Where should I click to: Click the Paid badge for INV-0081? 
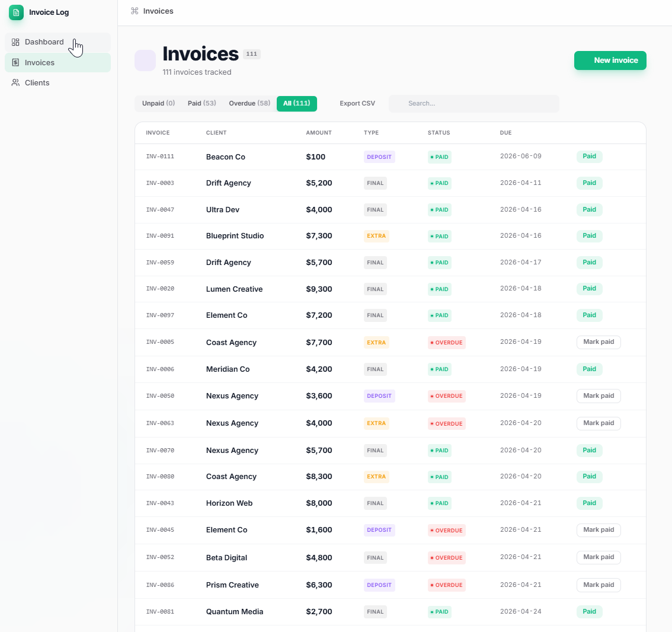[589, 612]
